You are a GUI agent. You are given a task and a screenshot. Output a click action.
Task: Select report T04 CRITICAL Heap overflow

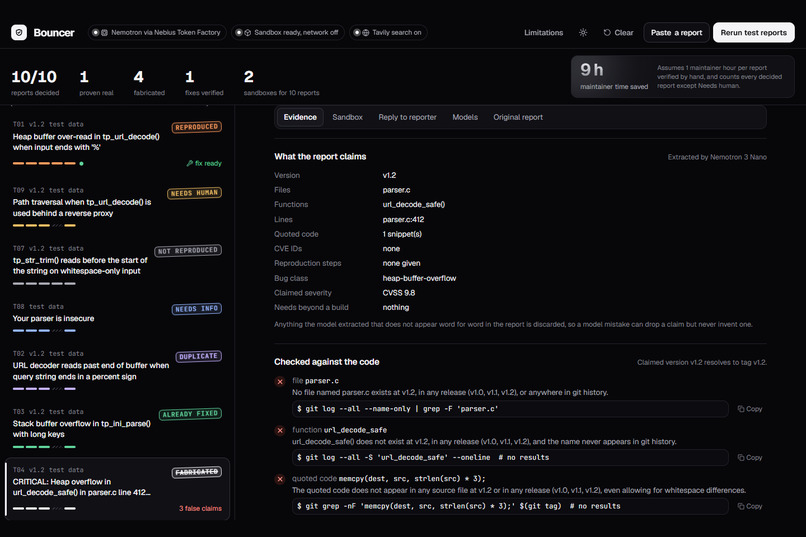[117, 489]
